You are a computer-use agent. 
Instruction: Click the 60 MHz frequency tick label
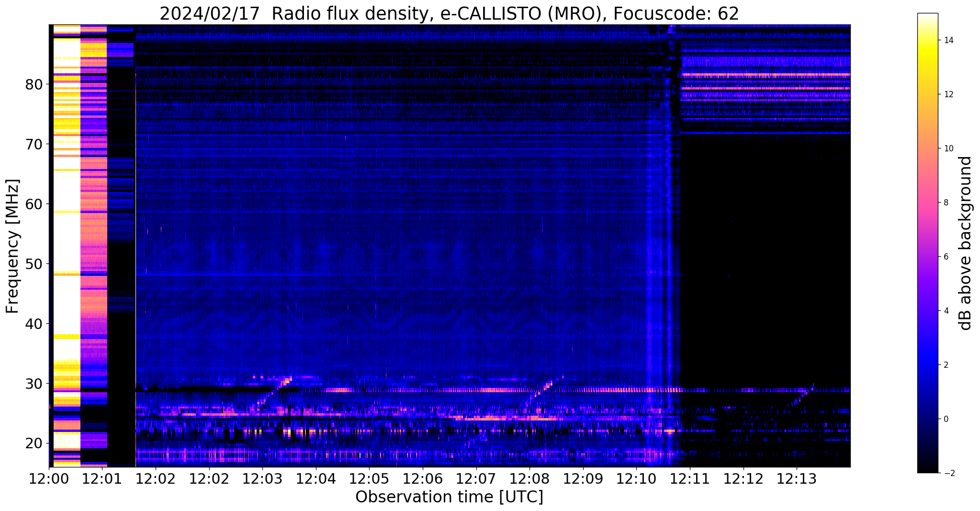(34, 204)
